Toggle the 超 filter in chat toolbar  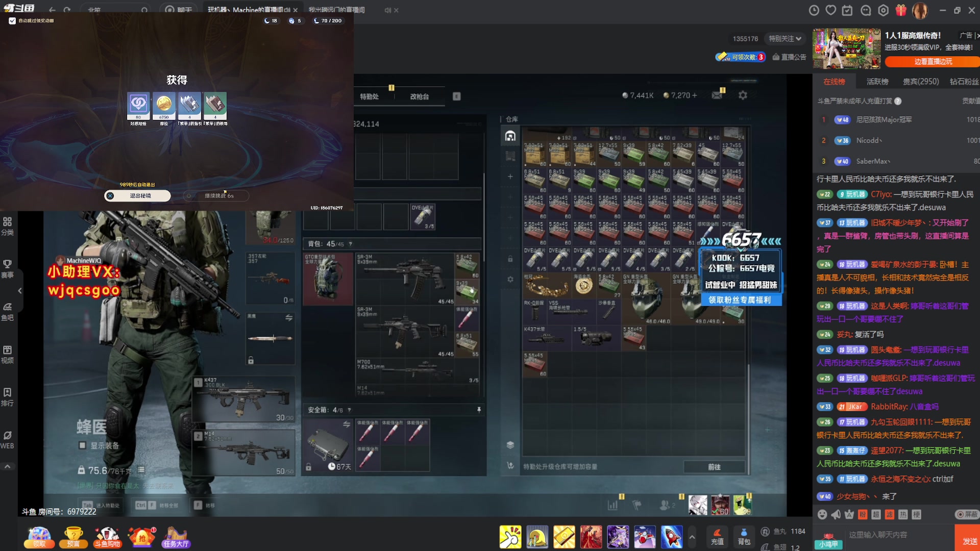coord(876,514)
